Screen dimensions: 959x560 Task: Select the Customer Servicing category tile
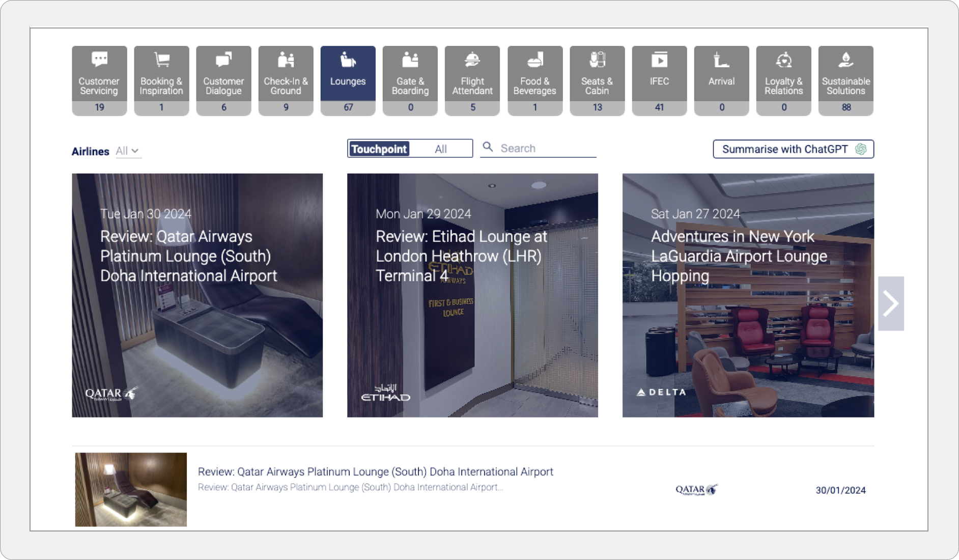[x=99, y=80]
